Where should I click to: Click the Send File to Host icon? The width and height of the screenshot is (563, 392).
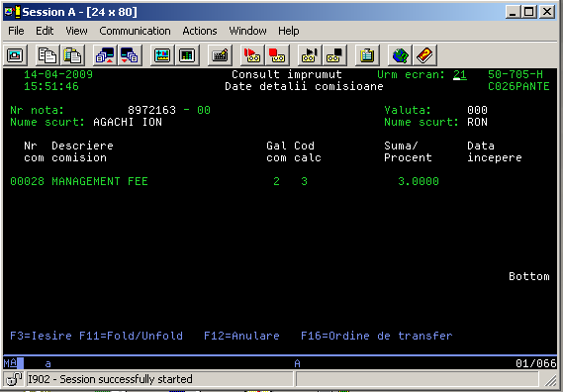(x=105, y=55)
